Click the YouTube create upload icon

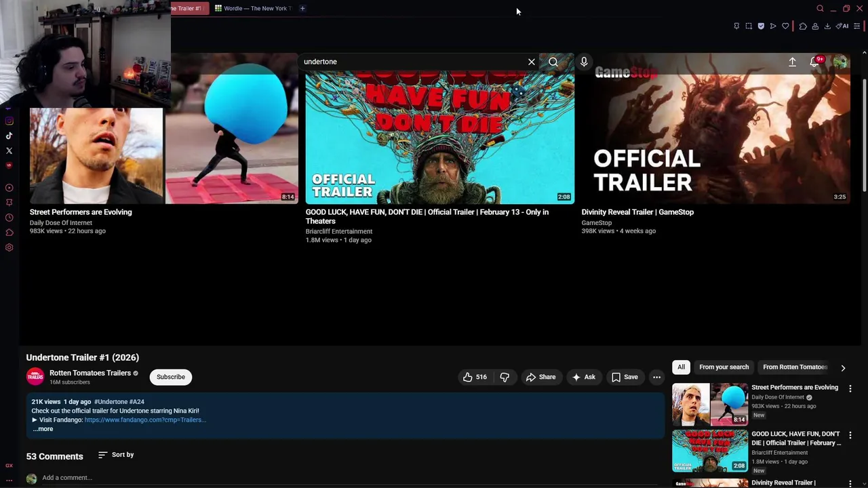pyautogui.click(x=792, y=62)
